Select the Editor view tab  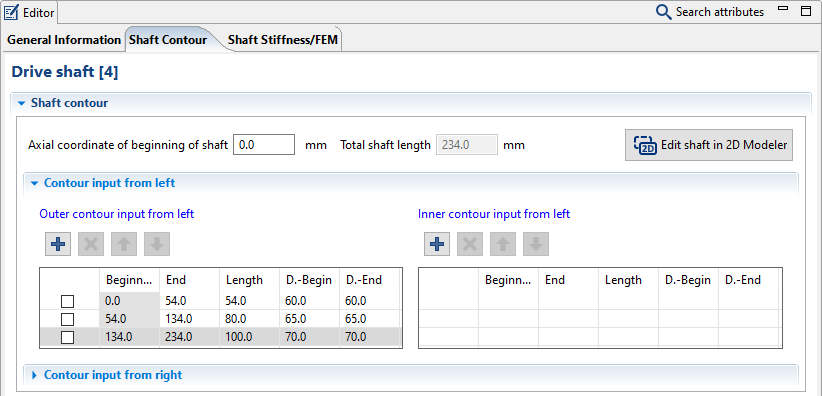[x=29, y=13]
